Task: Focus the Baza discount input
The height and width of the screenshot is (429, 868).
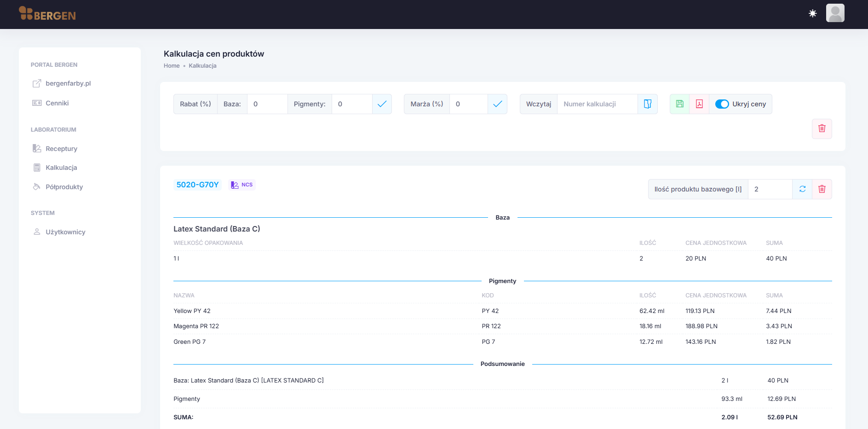Action: click(267, 104)
